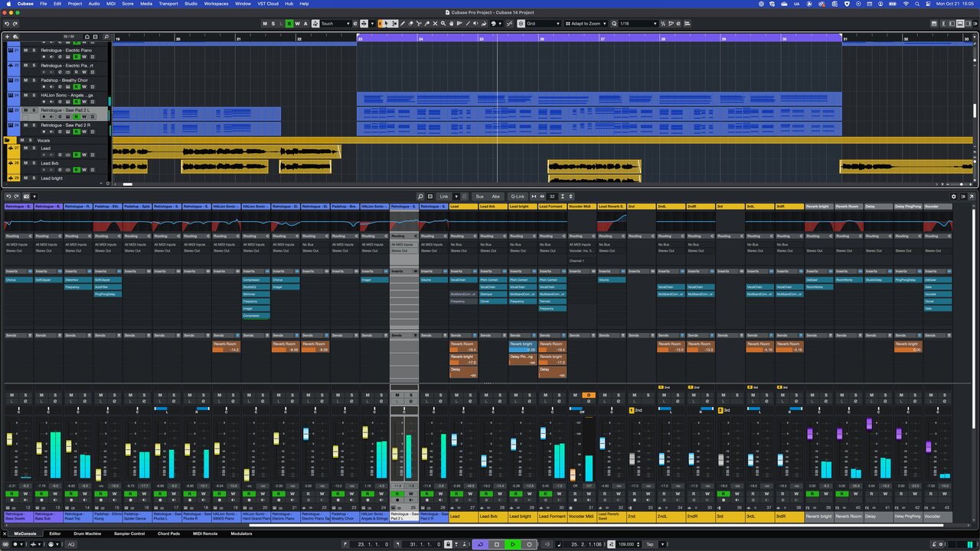Activate the Draw pencil tool

(403, 24)
